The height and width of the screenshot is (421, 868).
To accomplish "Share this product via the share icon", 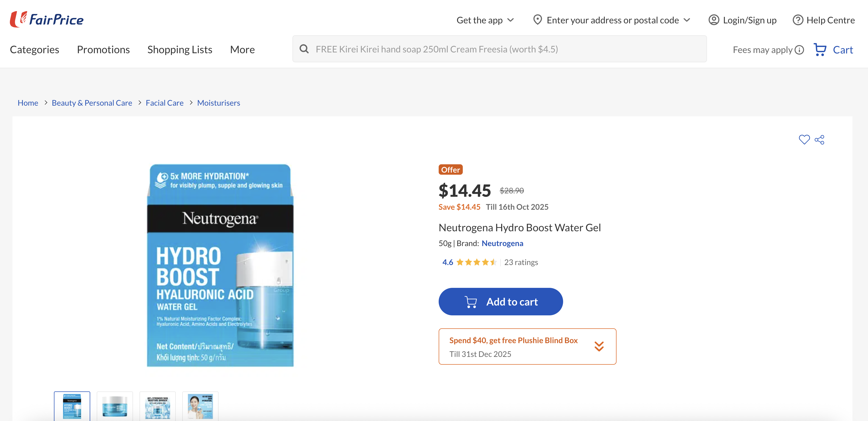I will (820, 139).
